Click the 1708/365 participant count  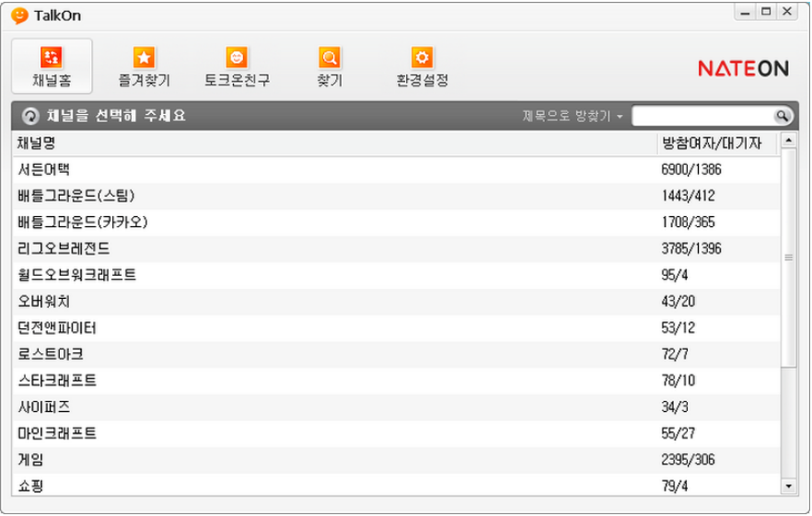[x=689, y=223]
